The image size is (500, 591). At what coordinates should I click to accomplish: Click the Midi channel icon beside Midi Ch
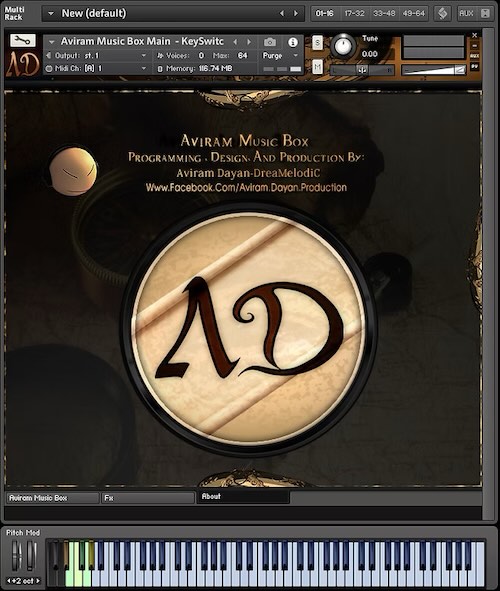coord(49,69)
